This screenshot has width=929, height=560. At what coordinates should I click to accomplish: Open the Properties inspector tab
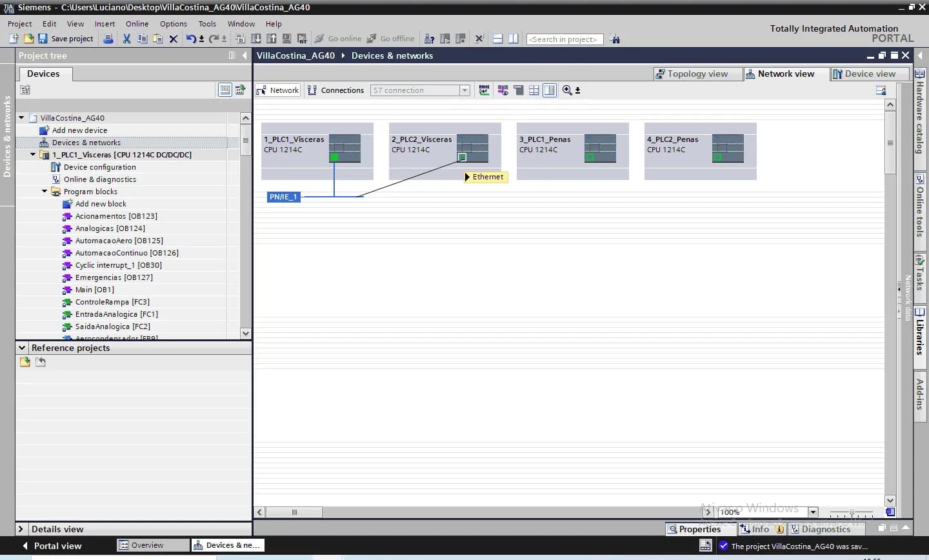click(694, 529)
